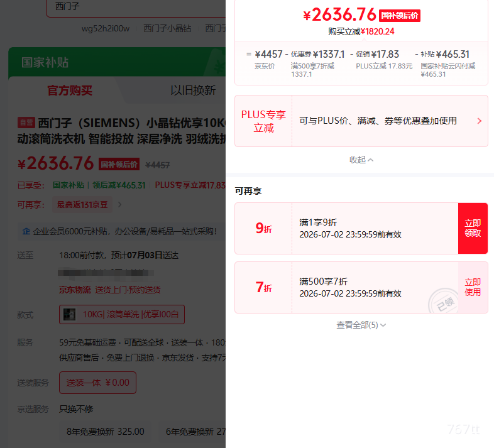Click 领后减¥465.31 in the 已享受 row
The height and width of the screenshot is (448, 494).
pyautogui.click(x=119, y=185)
